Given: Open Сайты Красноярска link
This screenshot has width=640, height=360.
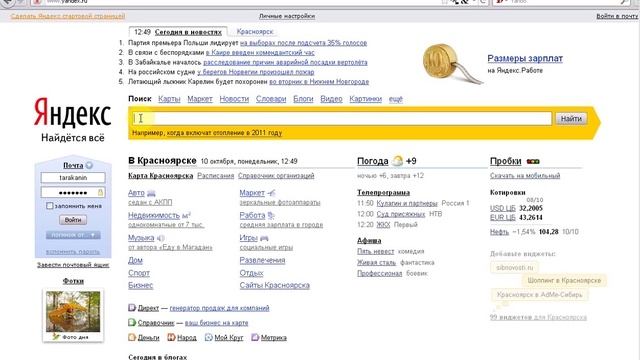Looking at the screenshot, I should tap(274, 285).
